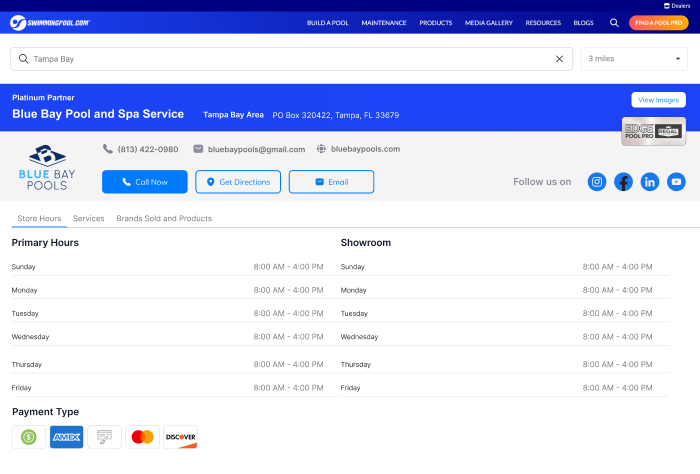700x474 pixels.
Task: Switch to the Store Hours tab
Action: tap(39, 218)
